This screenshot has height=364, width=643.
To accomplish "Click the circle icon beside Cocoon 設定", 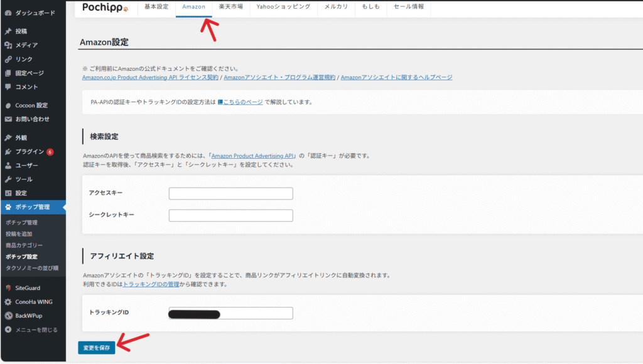I will pos(8,105).
